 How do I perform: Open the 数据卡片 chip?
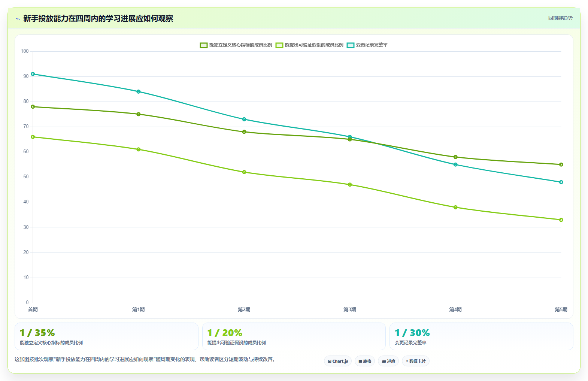point(416,361)
